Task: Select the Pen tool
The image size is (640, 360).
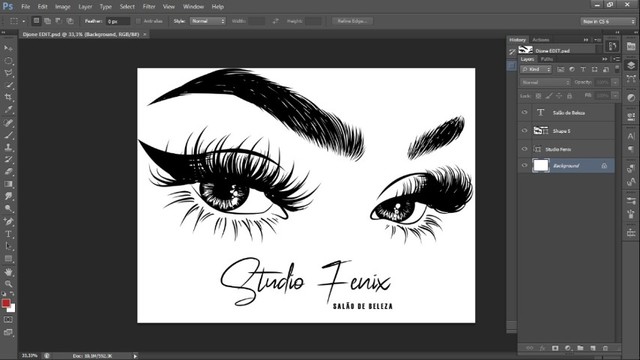Action: (8, 222)
